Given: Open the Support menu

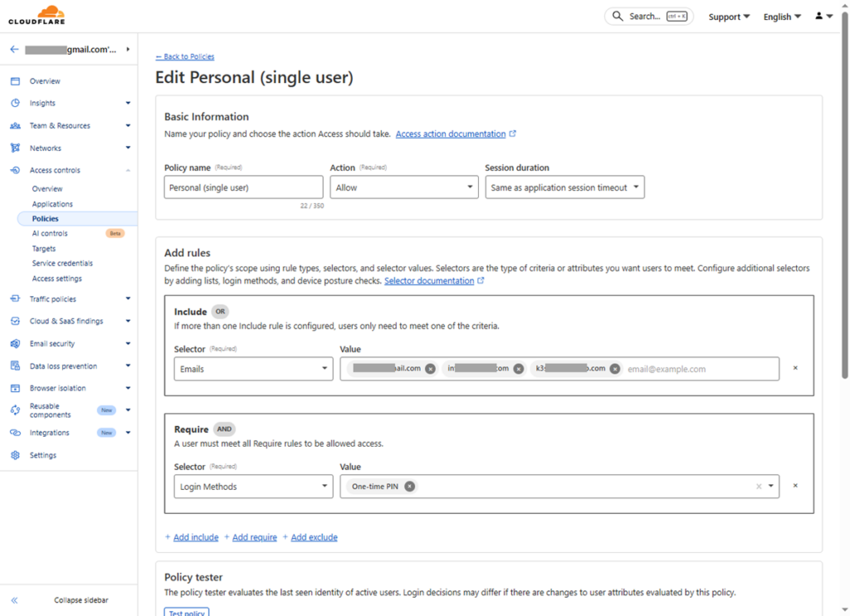Looking at the screenshot, I should 729,17.
